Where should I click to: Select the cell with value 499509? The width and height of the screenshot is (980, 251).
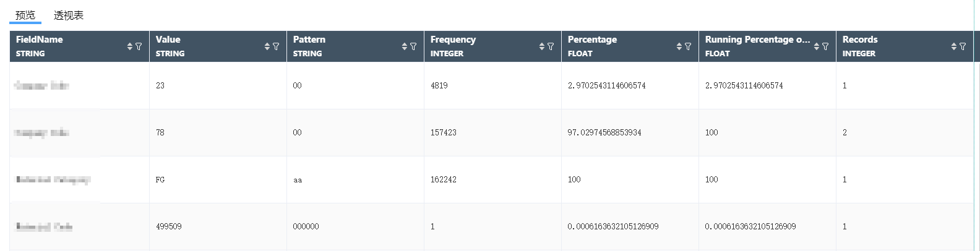pyautogui.click(x=169, y=227)
